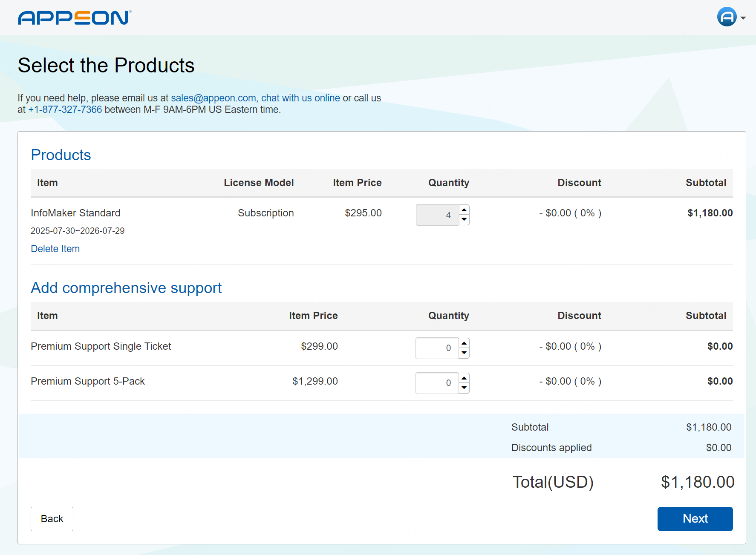Select the Discounts applied $0.00 value
Image resolution: width=756 pixels, height=555 pixels.
tap(718, 448)
